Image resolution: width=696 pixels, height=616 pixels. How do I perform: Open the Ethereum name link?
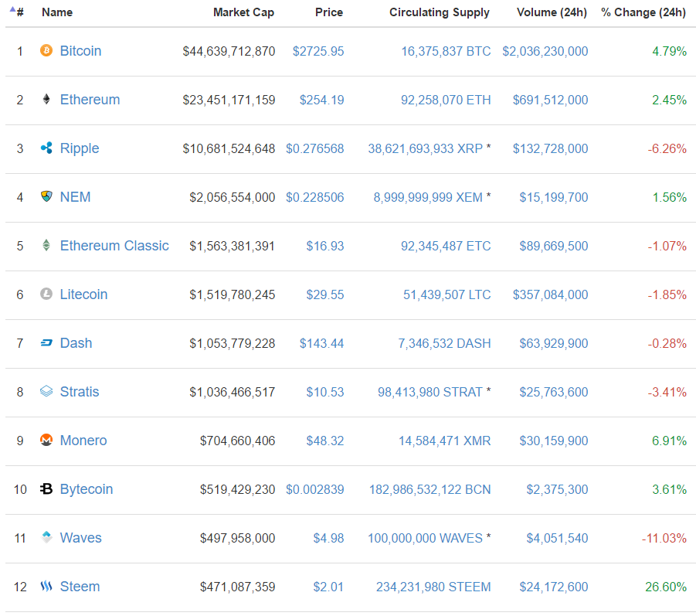coord(90,100)
